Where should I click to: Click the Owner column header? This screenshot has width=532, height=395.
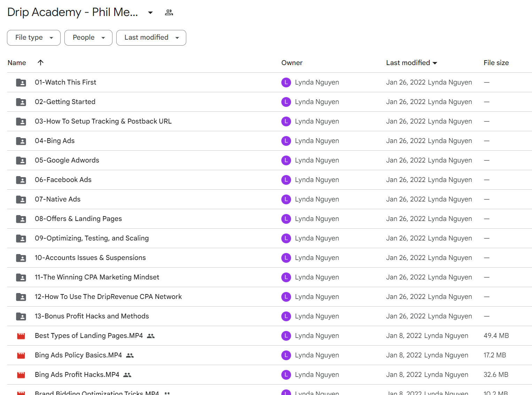pos(292,63)
